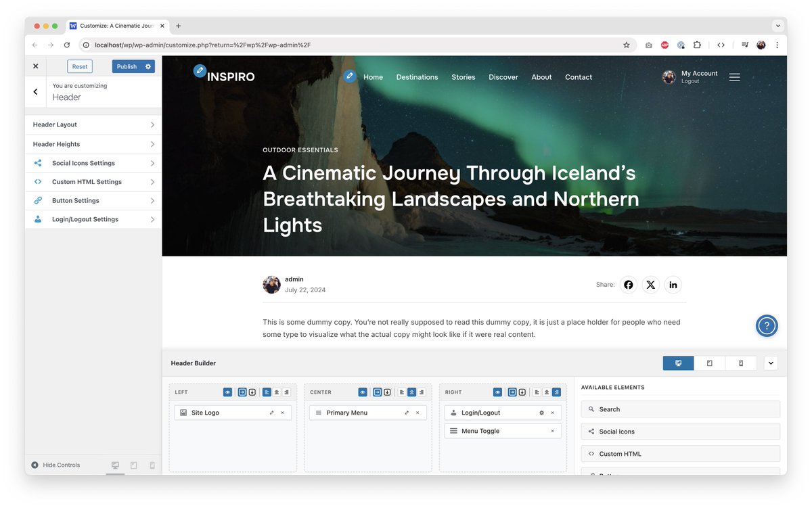Preview tablet size in the sidebar footer
Screen dimensions: 812x508
134,465
